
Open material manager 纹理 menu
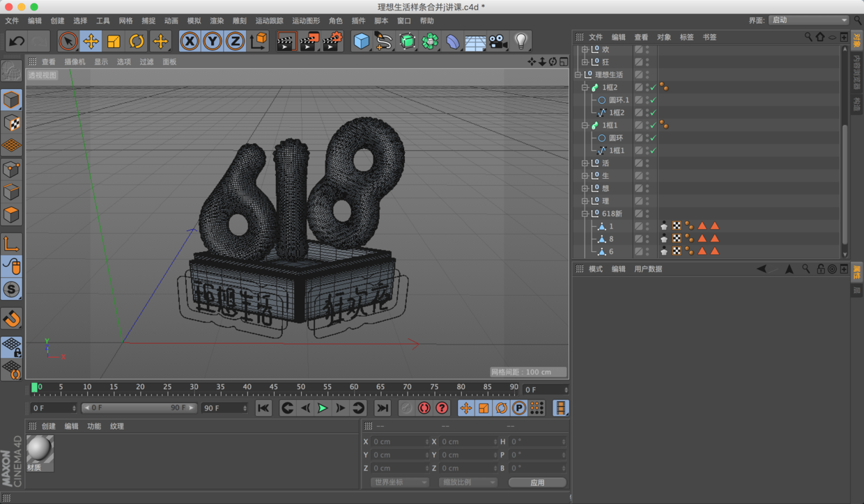pos(116,426)
